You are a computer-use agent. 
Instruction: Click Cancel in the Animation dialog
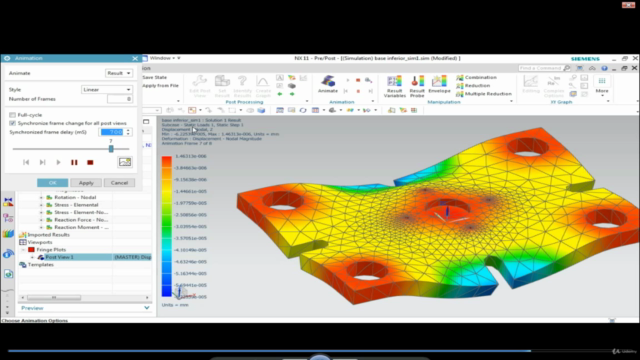pos(119,183)
